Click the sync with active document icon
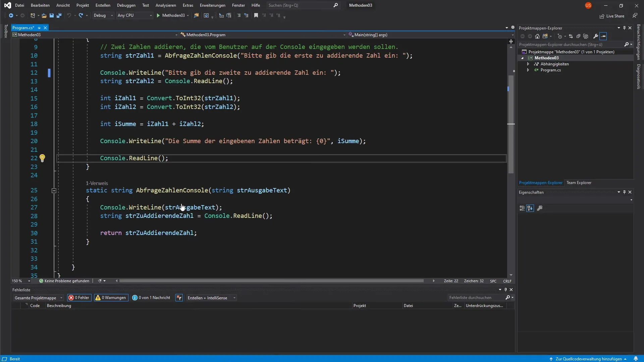644x362 pixels. (x=571, y=36)
